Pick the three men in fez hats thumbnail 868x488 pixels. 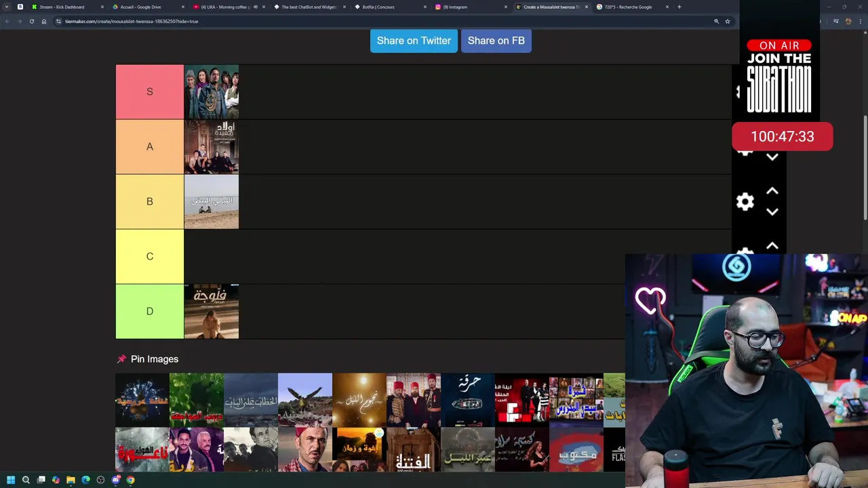pos(413,400)
